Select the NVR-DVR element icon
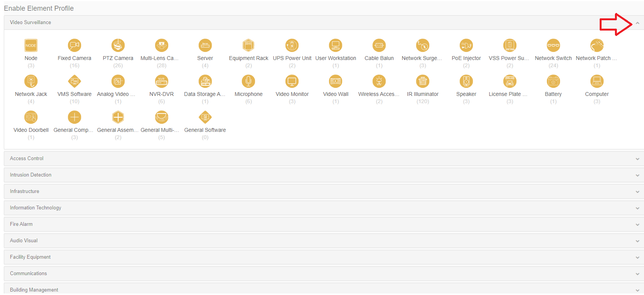 pyautogui.click(x=162, y=81)
